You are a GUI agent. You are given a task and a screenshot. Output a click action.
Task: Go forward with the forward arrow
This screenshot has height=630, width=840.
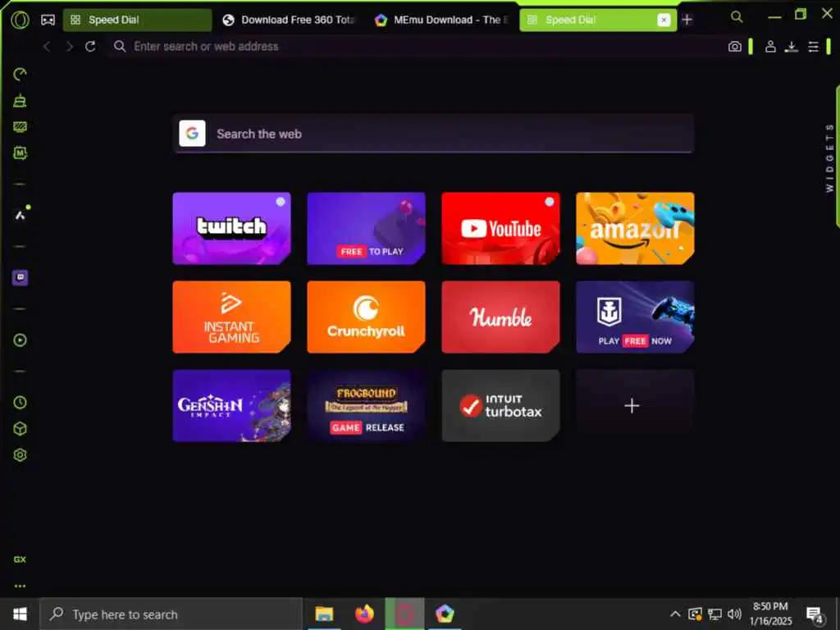point(69,47)
